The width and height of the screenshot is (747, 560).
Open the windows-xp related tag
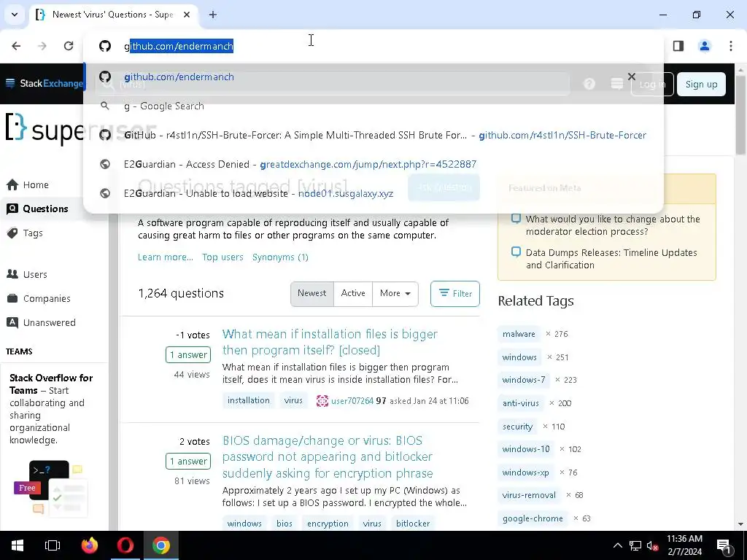(525, 472)
